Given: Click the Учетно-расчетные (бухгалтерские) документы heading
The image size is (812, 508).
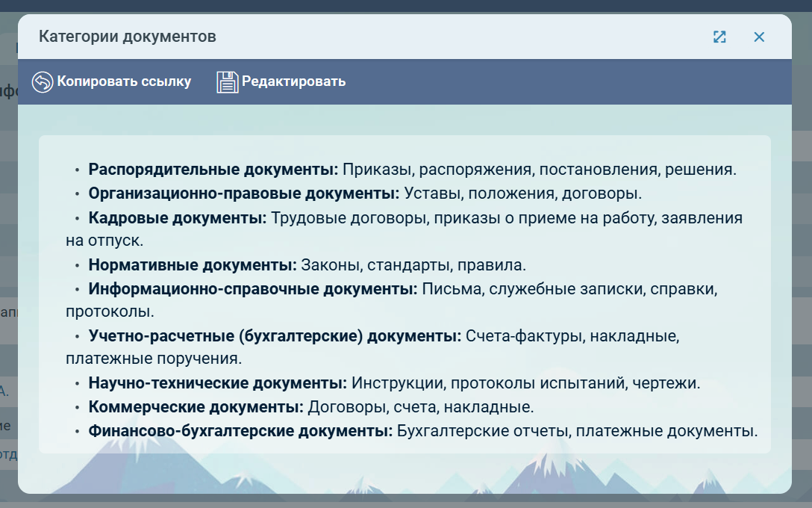Looking at the screenshot, I should (275, 336).
